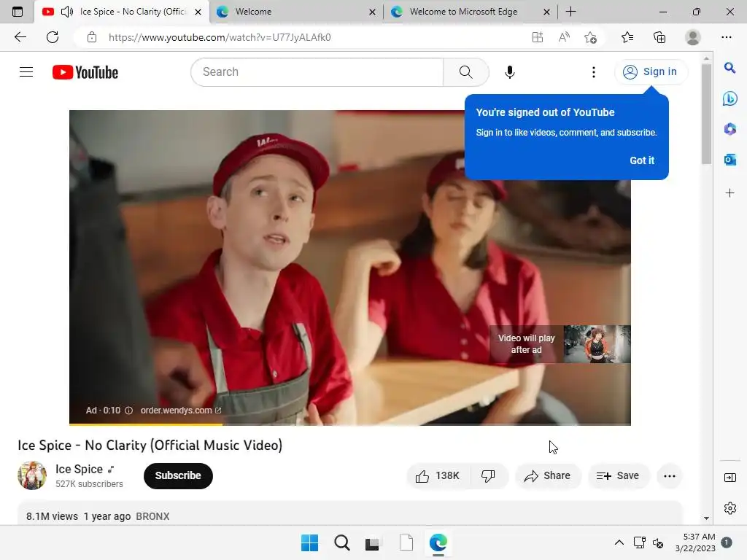The height and width of the screenshot is (560, 747).
Task: Hide the sidebar toggle icon
Action: (x=729, y=478)
